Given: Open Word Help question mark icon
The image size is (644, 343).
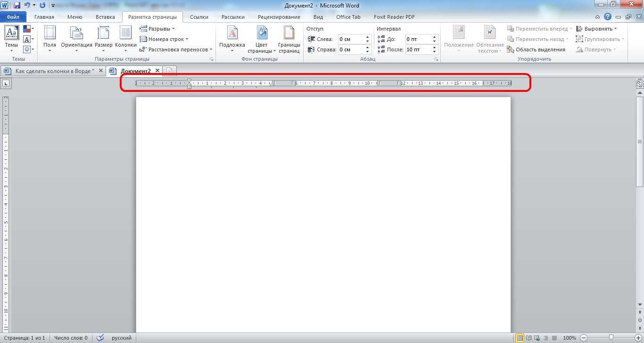Looking at the screenshot, I should tap(608, 16).
